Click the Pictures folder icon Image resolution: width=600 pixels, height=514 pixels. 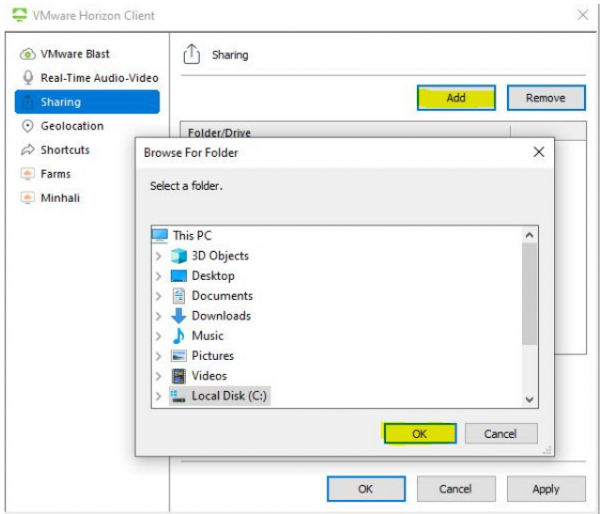(x=179, y=356)
